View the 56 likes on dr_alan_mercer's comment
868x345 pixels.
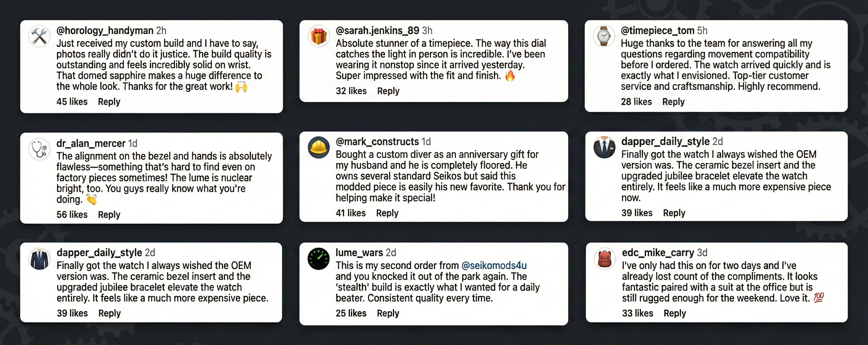(x=72, y=215)
